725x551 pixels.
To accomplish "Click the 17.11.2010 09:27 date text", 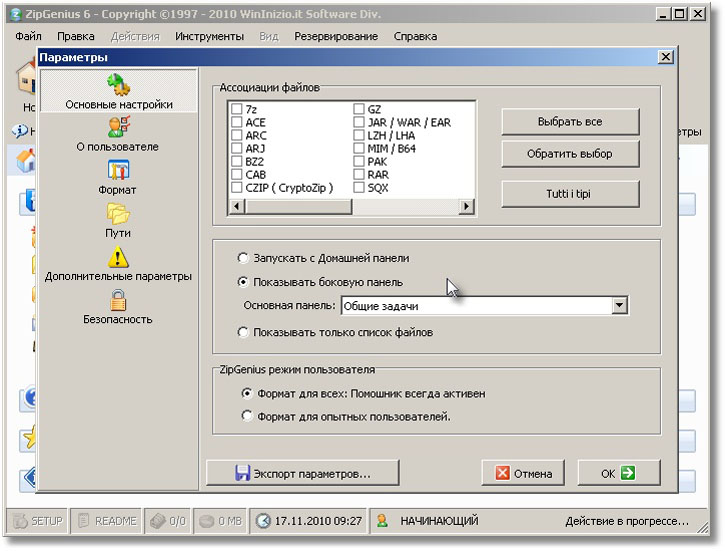I will pos(318,521).
